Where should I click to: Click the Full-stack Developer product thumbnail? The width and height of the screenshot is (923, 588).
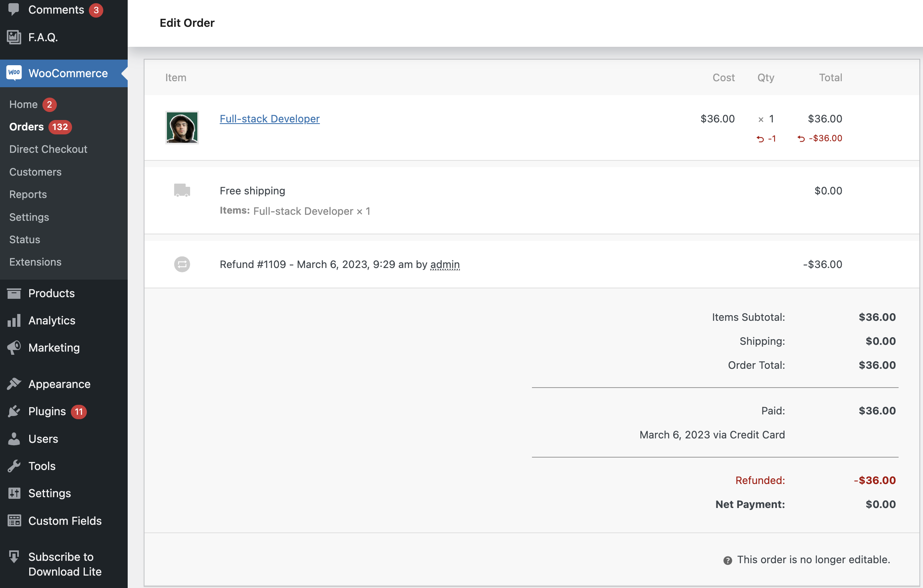point(182,128)
